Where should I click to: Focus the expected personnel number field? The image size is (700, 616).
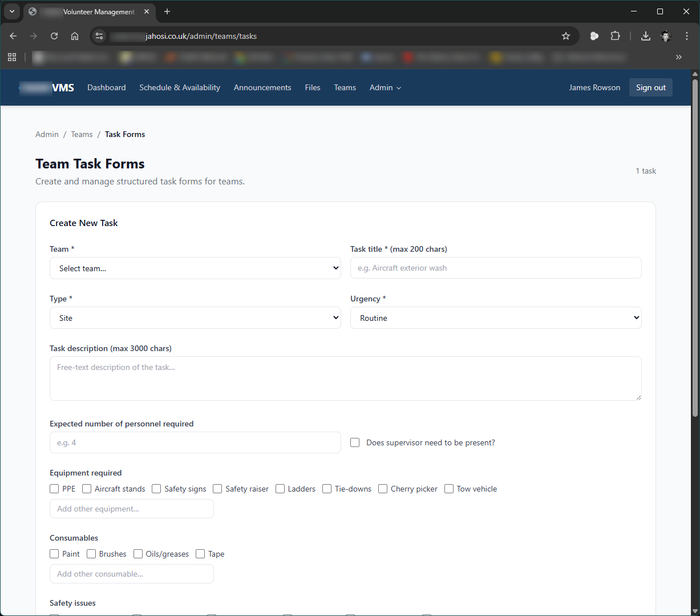pos(195,442)
